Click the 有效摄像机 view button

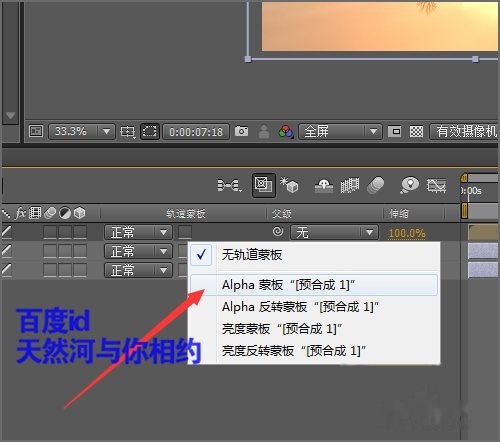465,131
